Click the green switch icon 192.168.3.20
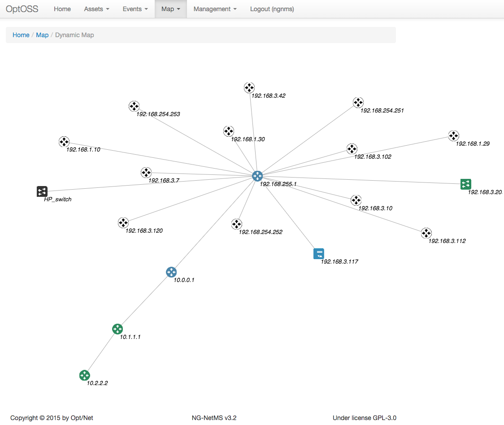504x425 pixels. click(x=466, y=184)
